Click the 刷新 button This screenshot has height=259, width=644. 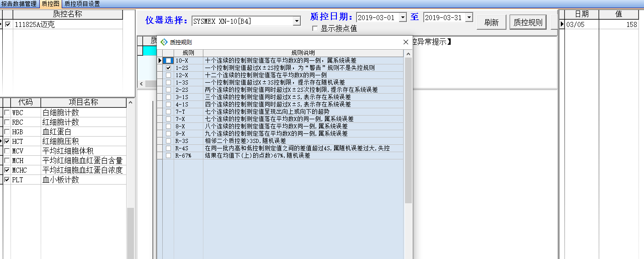click(x=491, y=22)
